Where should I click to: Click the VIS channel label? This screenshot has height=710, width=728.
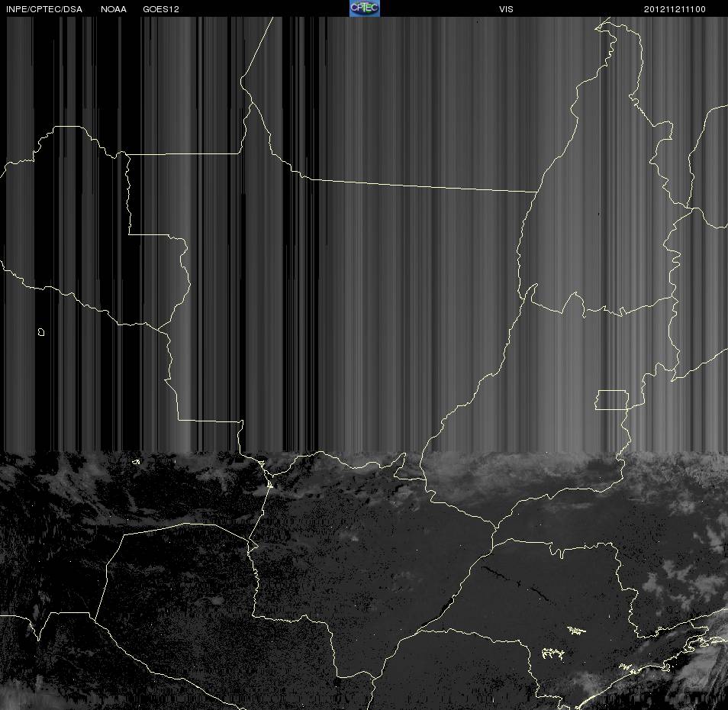(x=506, y=9)
